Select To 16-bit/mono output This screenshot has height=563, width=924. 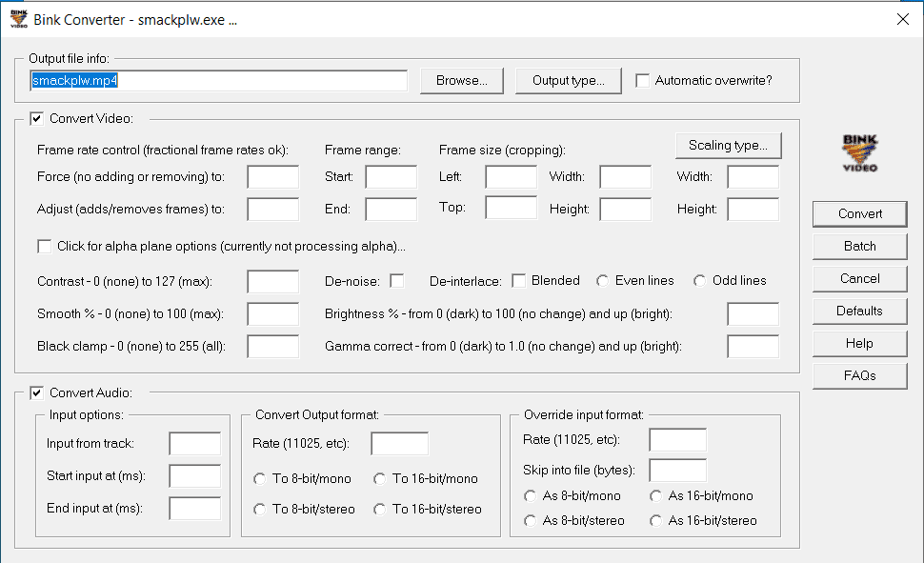(x=379, y=479)
